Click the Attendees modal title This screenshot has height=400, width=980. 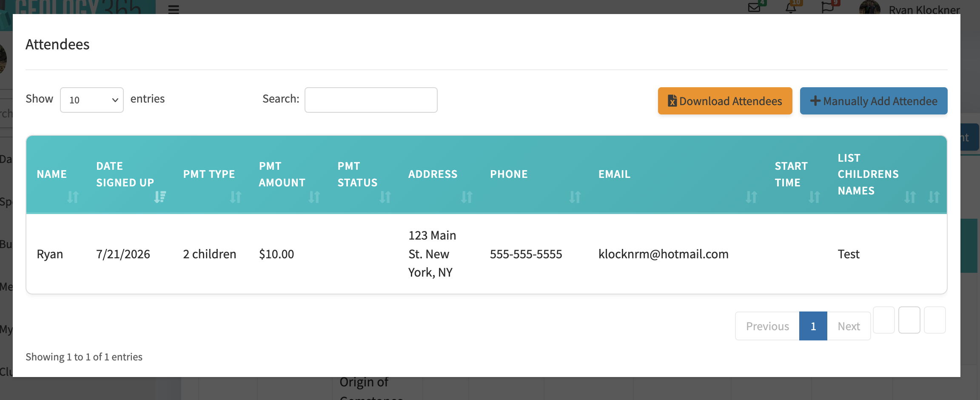coord(57,44)
